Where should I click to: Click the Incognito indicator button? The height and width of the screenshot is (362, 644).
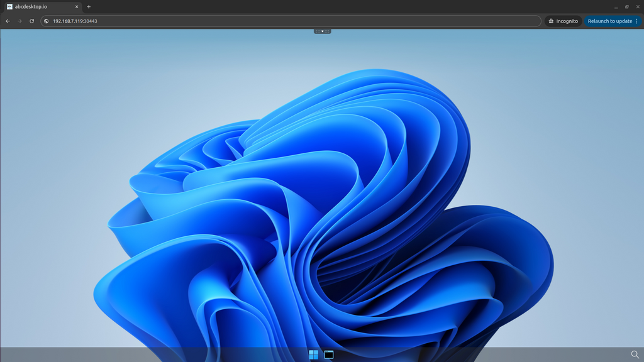point(563,21)
